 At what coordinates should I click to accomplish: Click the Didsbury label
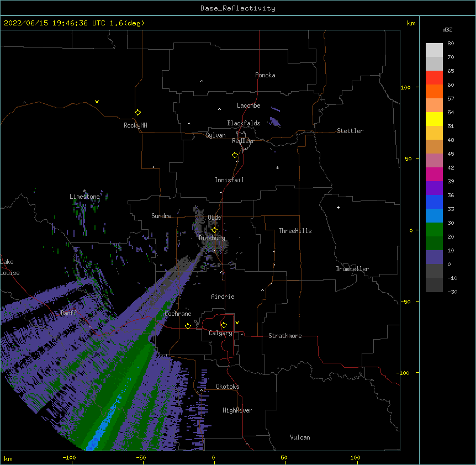(x=211, y=238)
